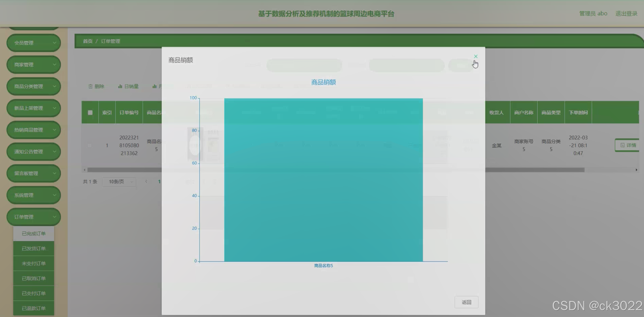The image size is (644, 317).
Task: Open the 日销量 bar chart icon
Action: (128, 86)
